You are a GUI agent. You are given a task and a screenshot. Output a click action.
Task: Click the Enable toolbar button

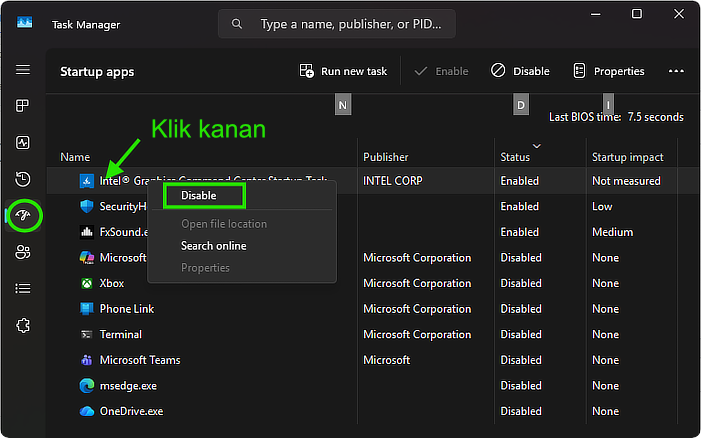click(x=441, y=71)
